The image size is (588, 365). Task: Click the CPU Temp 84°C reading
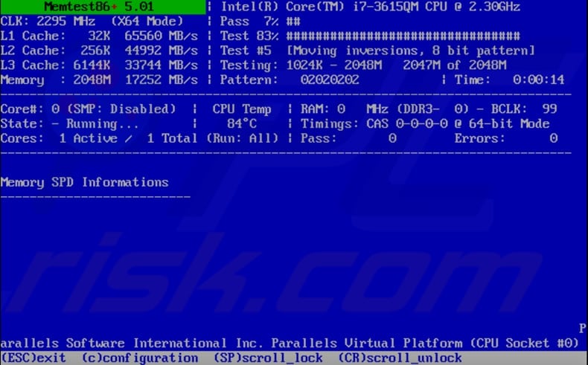tap(242, 116)
